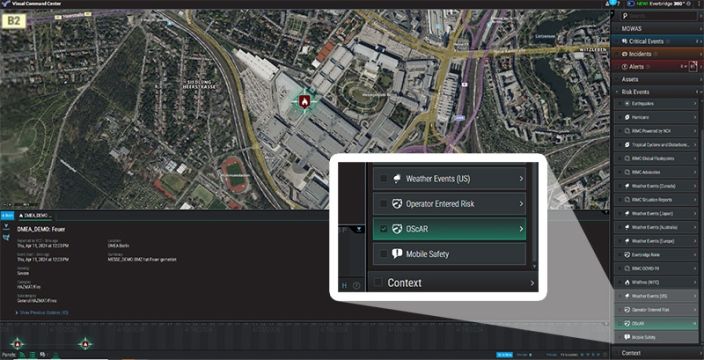Click the white third icon next to Panels label
704x360 pixels.
pyautogui.click(x=43, y=355)
